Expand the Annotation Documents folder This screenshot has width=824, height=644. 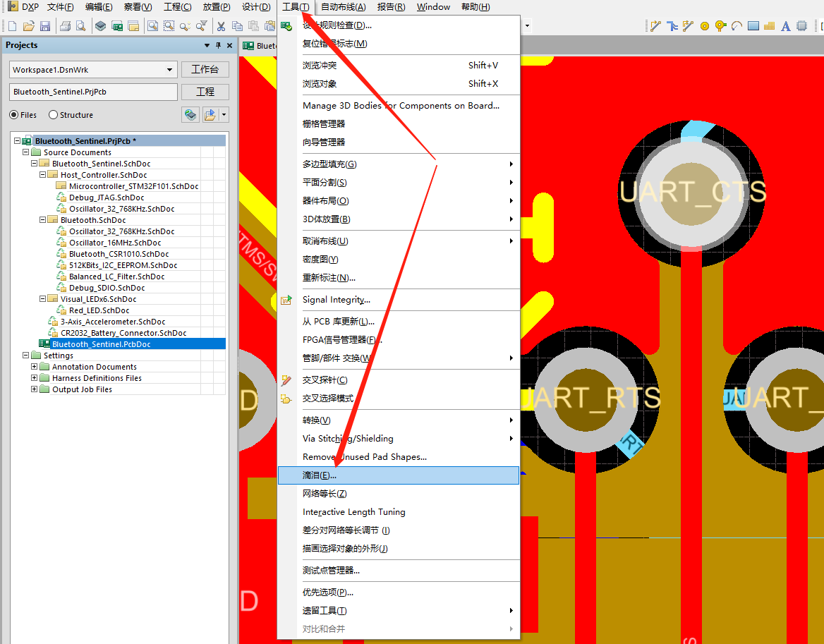[35, 367]
